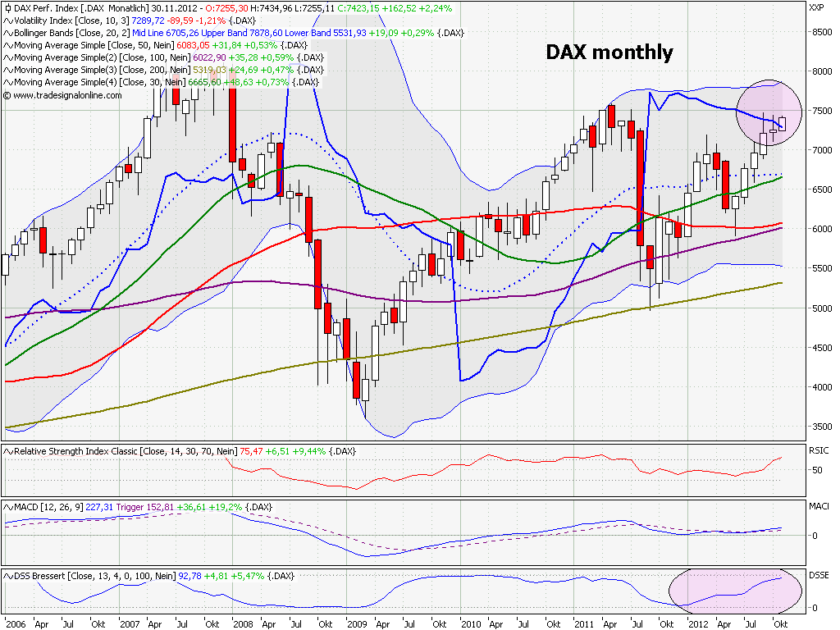Image resolution: width=840 pixels, height=630 pixels.
Task: Toggle visibility of Moving Average Simple(3)
Action: click(7, 70)
